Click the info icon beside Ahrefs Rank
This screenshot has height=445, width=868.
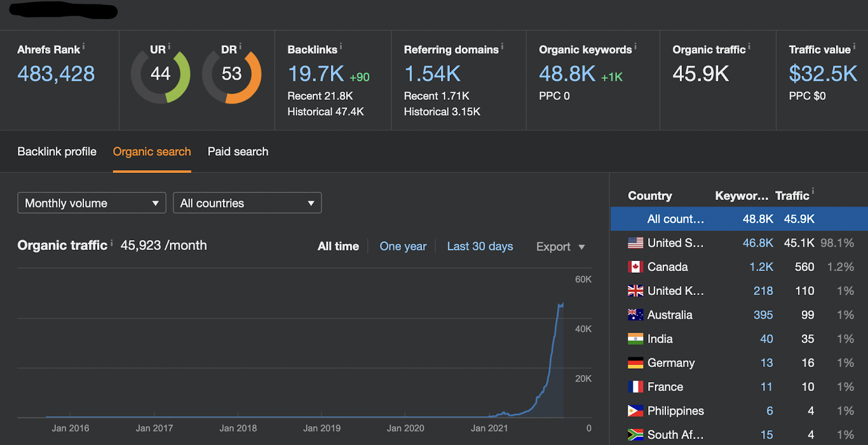coord(84,46)
